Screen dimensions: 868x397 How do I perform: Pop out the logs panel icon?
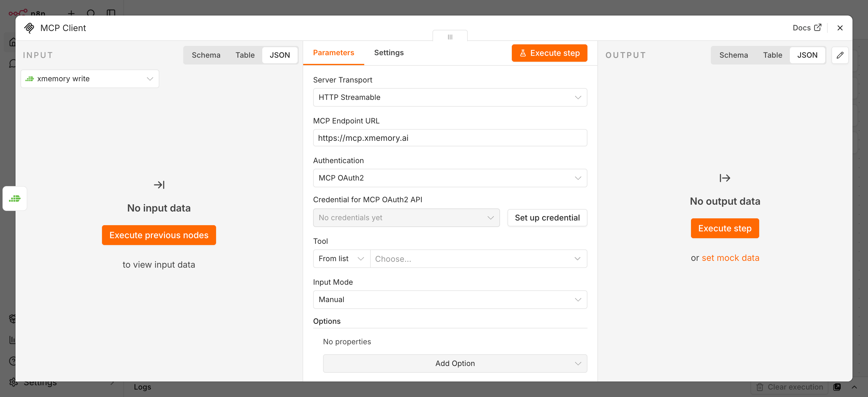(837, 387)
